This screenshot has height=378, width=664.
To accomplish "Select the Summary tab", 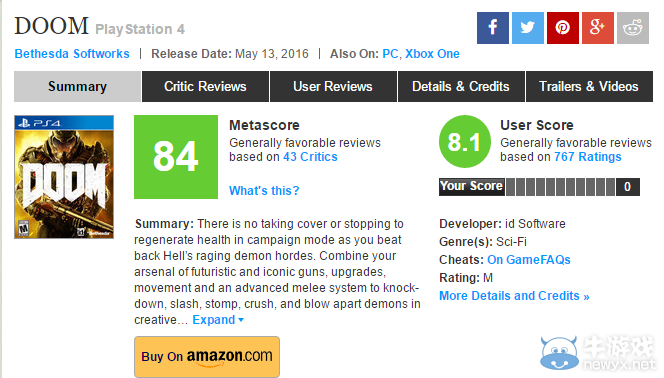I will tap(77, 86).
